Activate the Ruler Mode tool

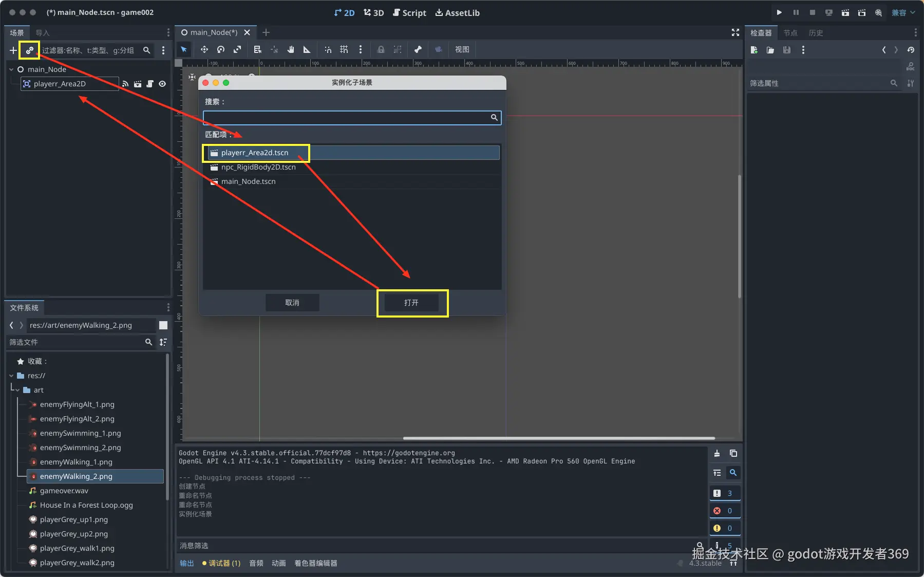pos(307,49)
